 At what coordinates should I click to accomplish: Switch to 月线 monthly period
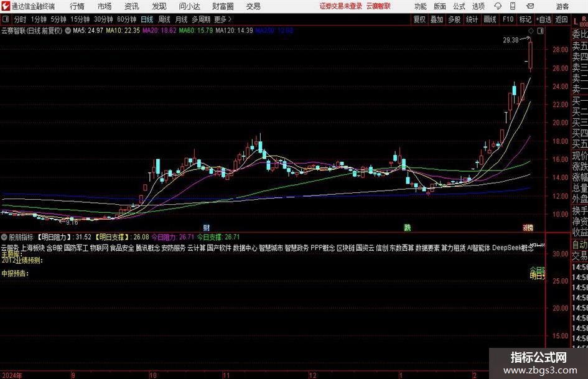pyautogui.click(x=181, y=19)
